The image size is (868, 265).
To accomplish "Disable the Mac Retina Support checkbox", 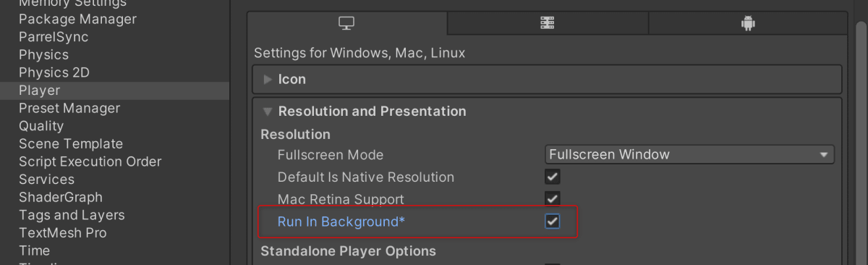I will 553,198.
